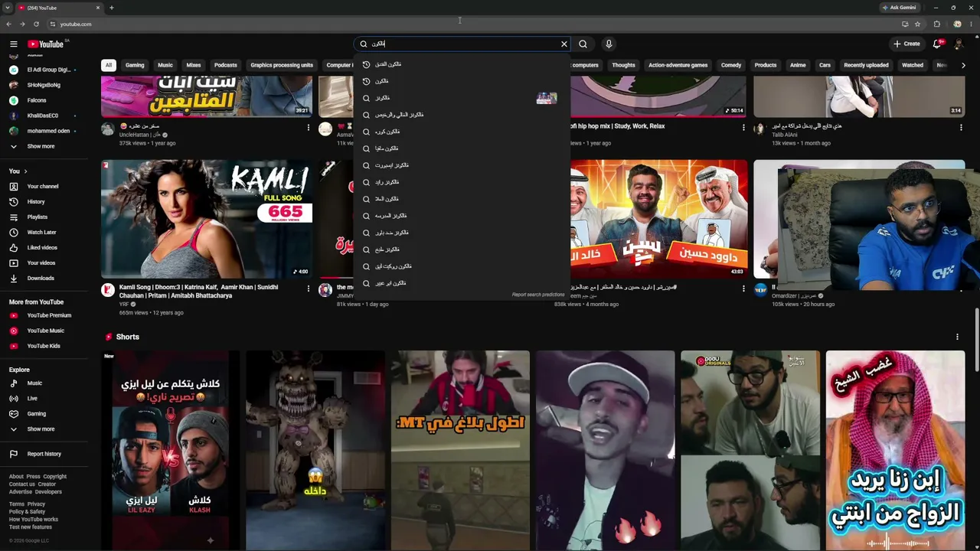Select the Podcasts filter chip

(225, 65)
